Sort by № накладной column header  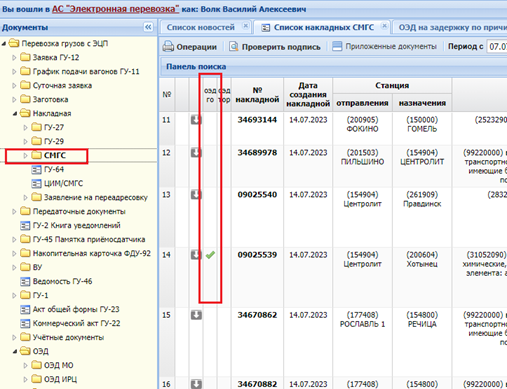pyautogui.click(x=257, y=95)
